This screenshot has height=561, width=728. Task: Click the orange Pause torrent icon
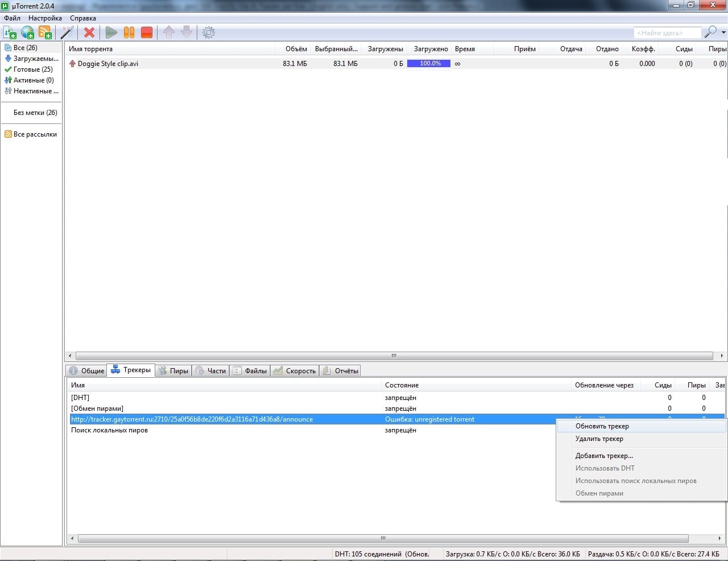(x=129, y=32)
